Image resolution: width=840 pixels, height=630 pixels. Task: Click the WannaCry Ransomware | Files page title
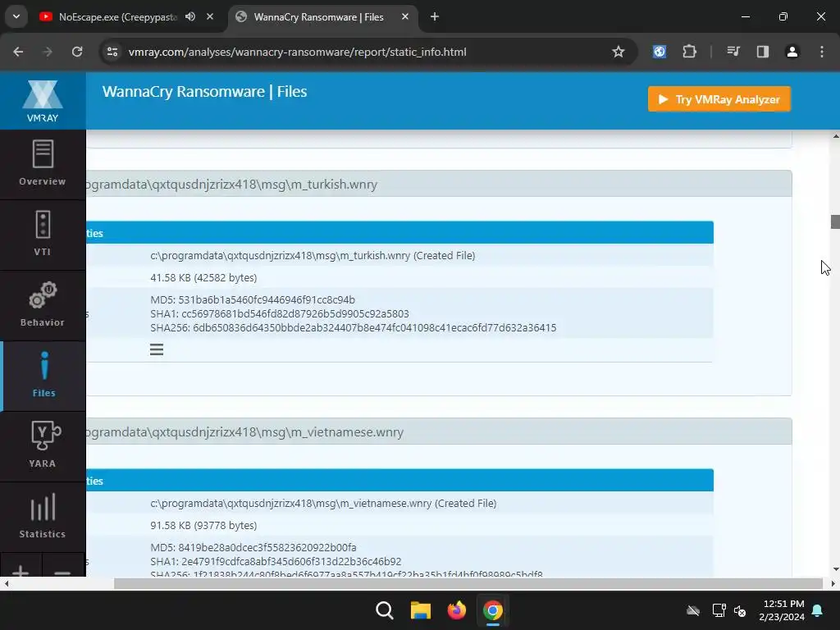(x=204, y=92)
